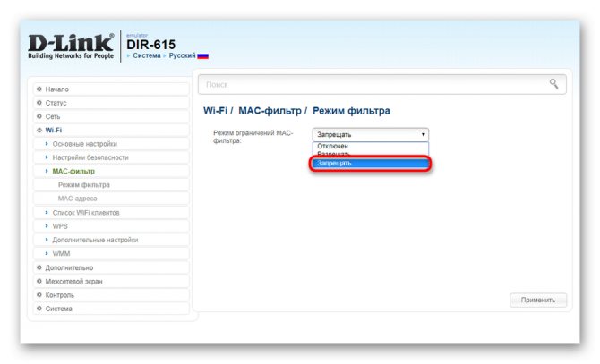Choose Отключен in the dropdown list
The image size is (600, 364).
(371, 146)
